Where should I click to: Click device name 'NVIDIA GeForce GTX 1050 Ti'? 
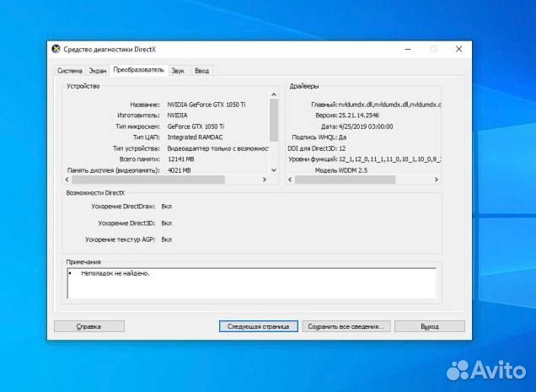click(x=206, y=105)
